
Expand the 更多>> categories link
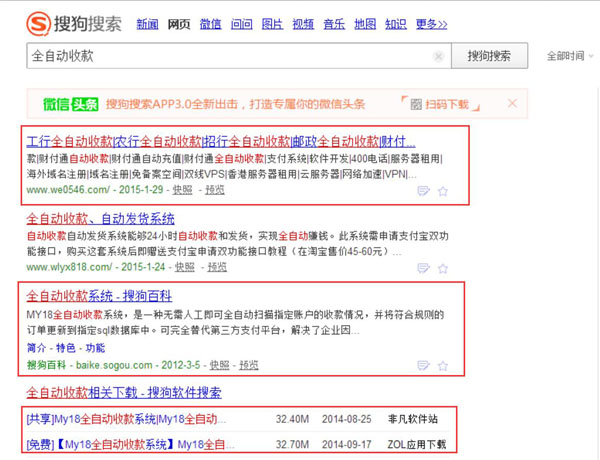pyautogui.click(x=432, y=24)
